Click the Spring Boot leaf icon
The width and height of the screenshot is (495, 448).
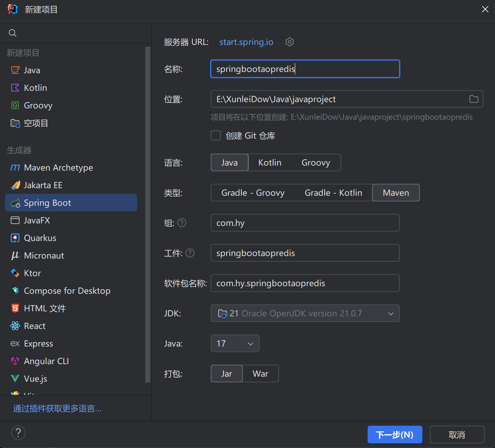point(15,203)
